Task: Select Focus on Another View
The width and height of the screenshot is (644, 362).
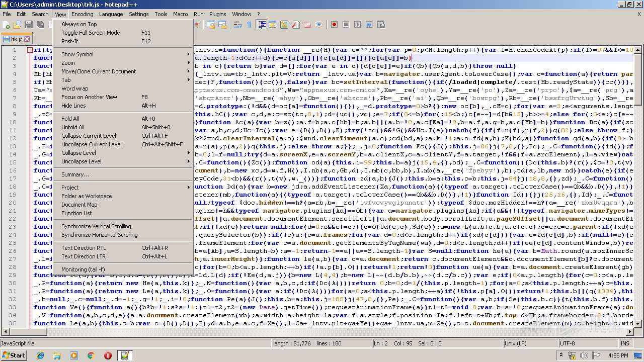Action: point(123,97)
